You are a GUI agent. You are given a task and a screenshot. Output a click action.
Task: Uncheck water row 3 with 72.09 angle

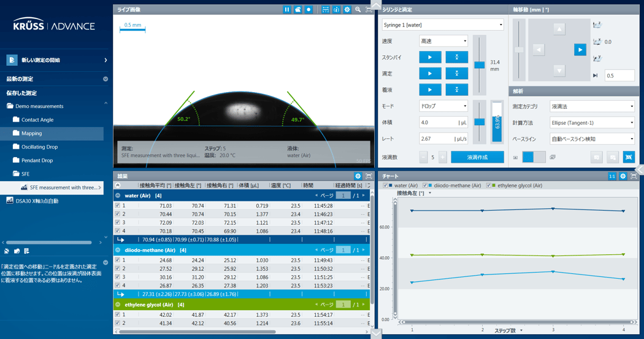pos(118,222)
